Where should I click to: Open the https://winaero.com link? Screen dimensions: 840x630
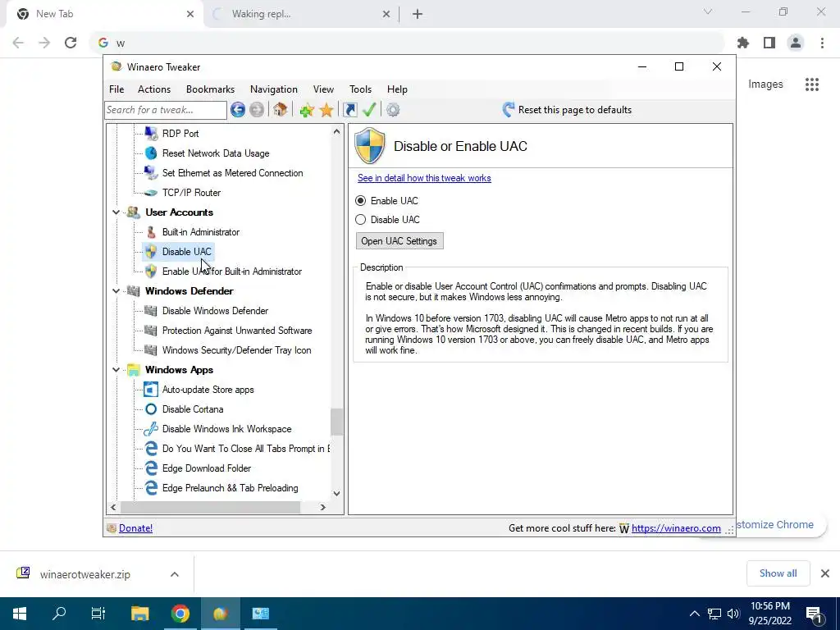pyautogui.click(x=676, y=528)
